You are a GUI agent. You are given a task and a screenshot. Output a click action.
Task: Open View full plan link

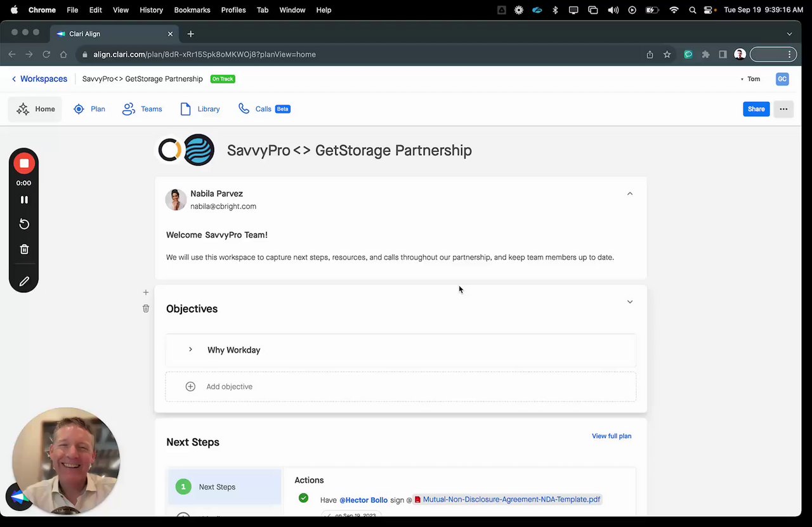(x=612, y=436)
